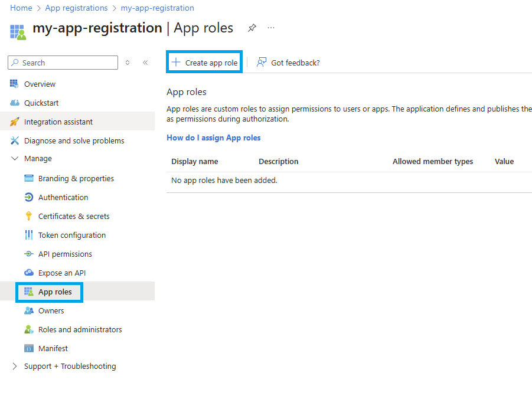This screenshot has height=396, width=532.
Task: Open How do I assign App roles link
Action: (213, 138)
